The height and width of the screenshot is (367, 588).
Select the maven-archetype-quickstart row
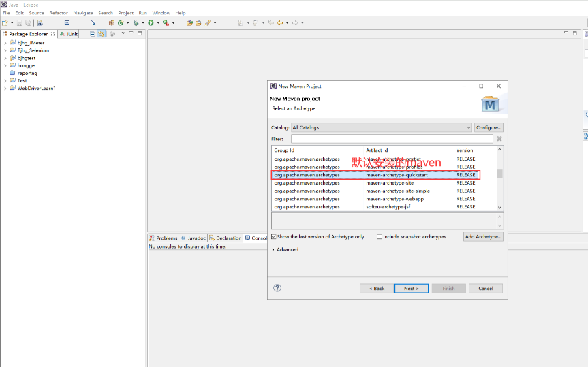pos(375,175)
